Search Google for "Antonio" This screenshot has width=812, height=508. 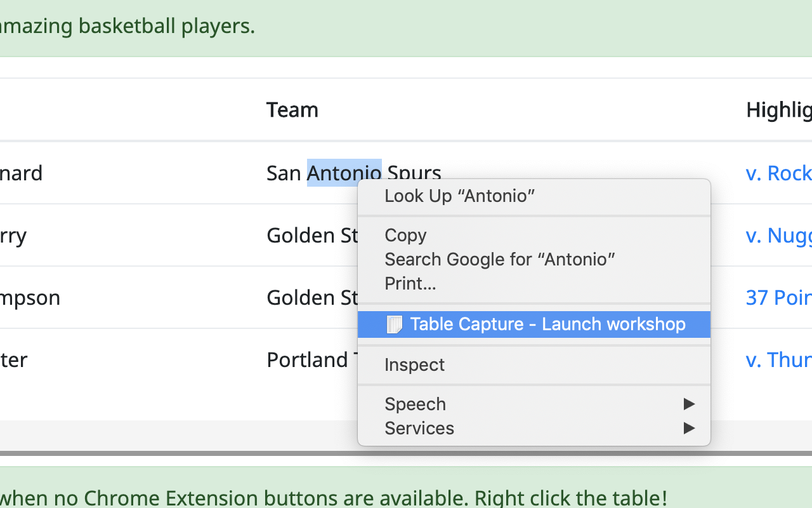499,259
